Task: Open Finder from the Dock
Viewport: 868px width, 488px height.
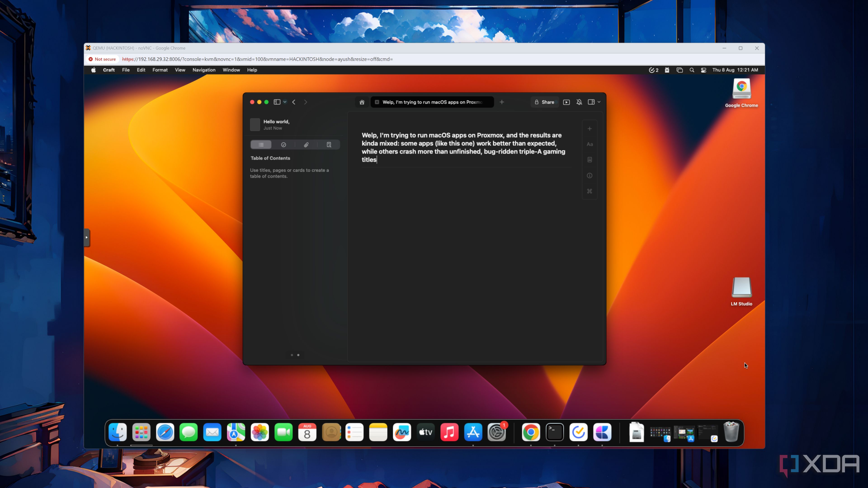Action: tap(118, 432)
